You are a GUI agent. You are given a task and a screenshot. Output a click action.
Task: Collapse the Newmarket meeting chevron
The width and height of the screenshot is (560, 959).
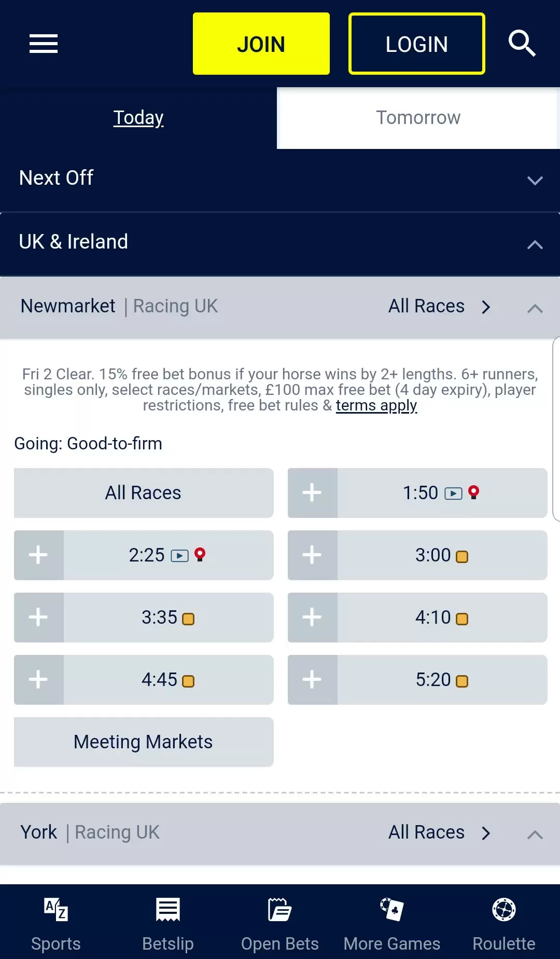click(x=535, y=308)
